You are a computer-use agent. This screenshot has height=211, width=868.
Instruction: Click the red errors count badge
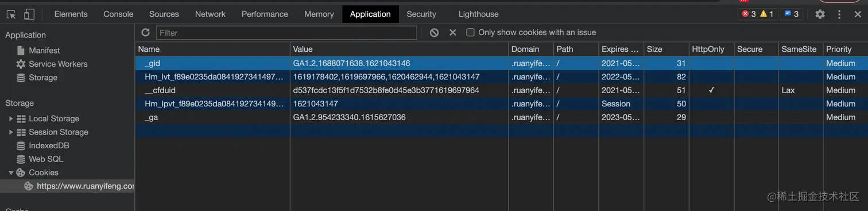coord(749,14)
